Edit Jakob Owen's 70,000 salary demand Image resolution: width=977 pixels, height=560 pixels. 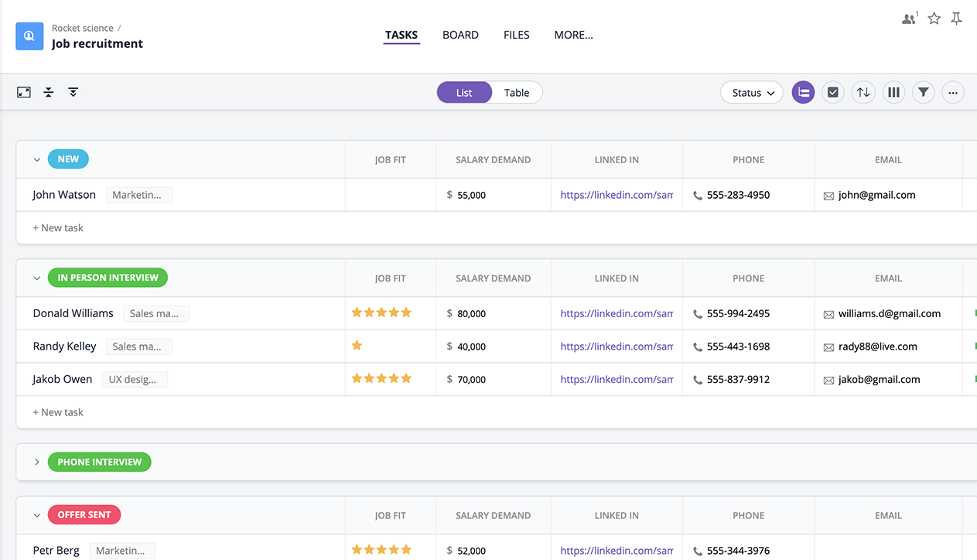pyautogui.click(x=471, y=380)
